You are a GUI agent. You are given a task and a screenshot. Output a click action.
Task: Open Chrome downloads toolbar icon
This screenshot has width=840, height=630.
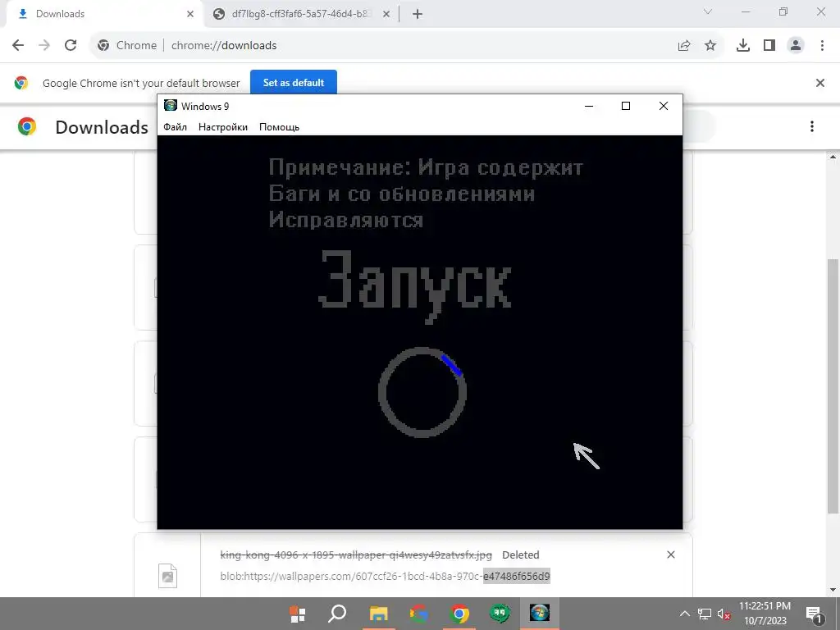[x=743, y=46]
